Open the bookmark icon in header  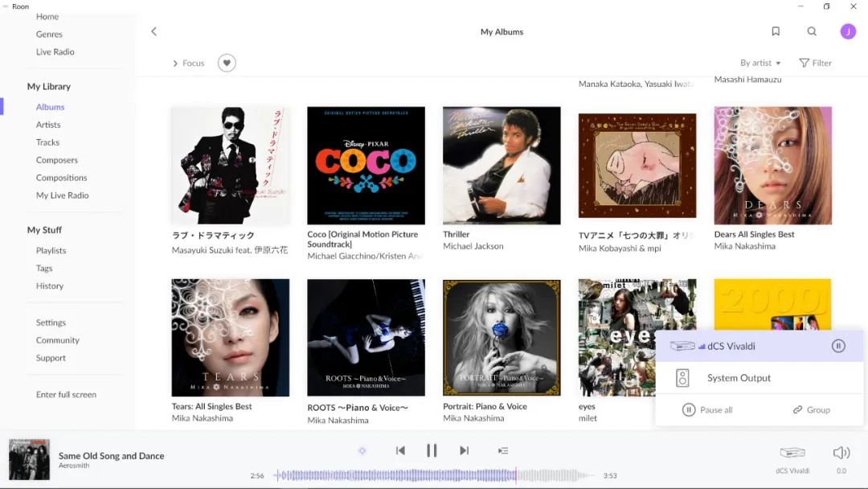(x=776, y=31)
